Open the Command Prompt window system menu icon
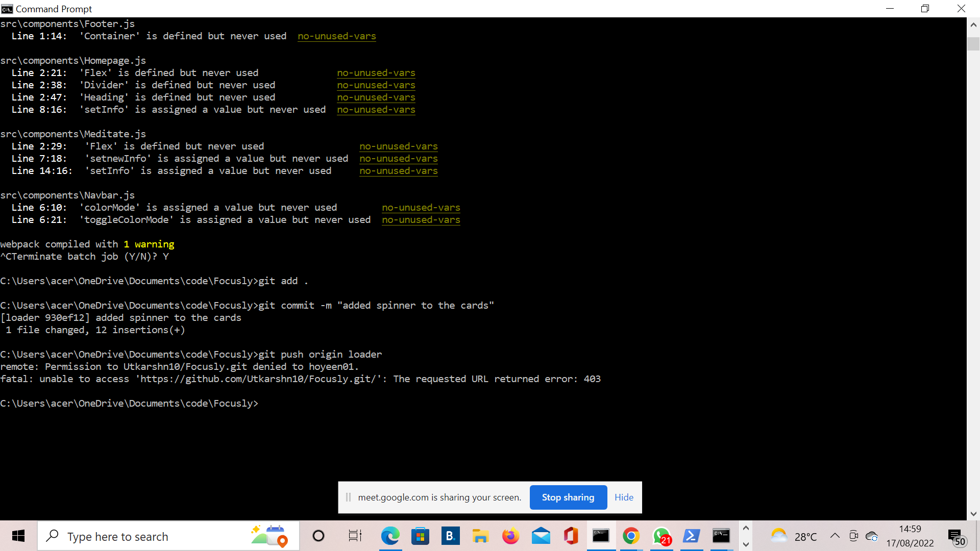Image resolution: width=980 pixels, height=551 pixels. pyautogui.click(x=7, y=9)
